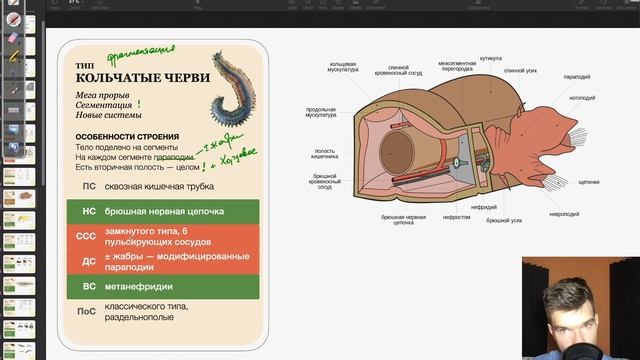Click diagram label полость кишечника

point(324,154)
